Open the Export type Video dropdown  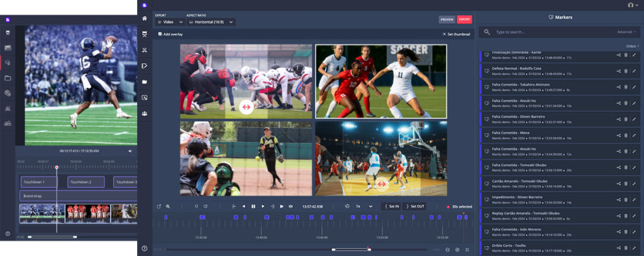(169, 22)
